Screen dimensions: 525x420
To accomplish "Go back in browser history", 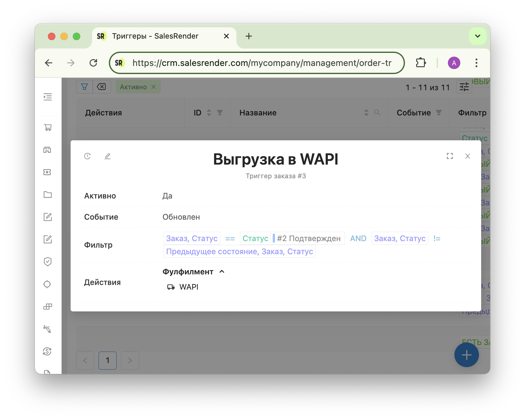I will pyautogui.click(x=49, y=63).
